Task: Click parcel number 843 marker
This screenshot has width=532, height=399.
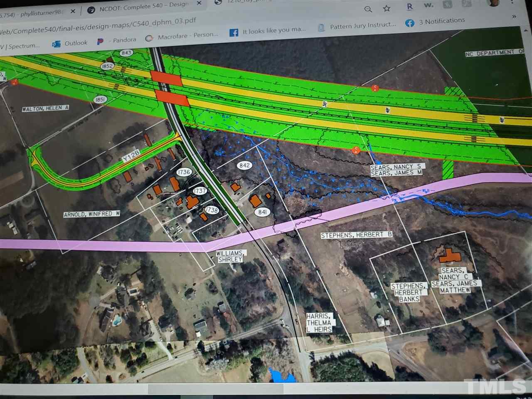Action: pyautogui.click(x=126, y=53)
